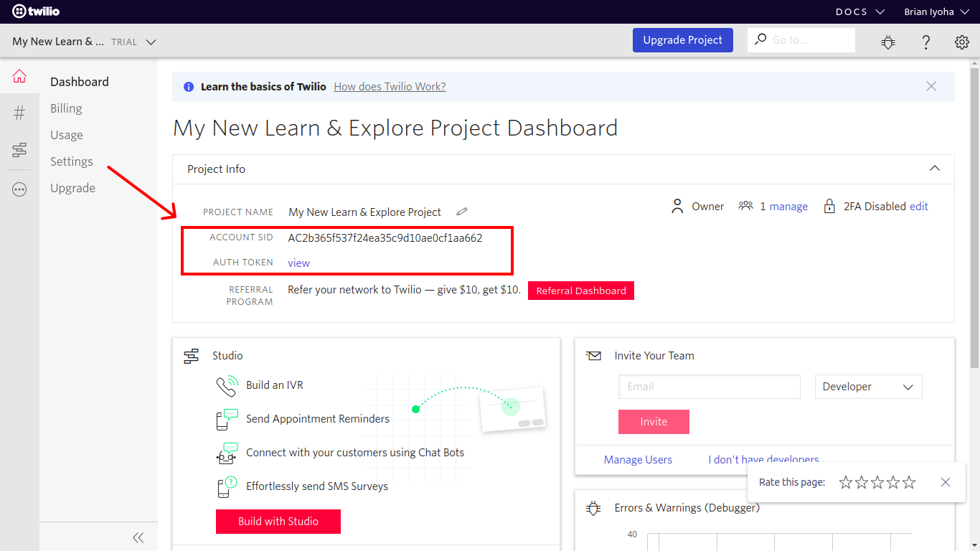This screenshot has height=551, width=980.
Task: Open the Phone Numbers hash icon
Action: pyautogui.click(x=19, y=113)
